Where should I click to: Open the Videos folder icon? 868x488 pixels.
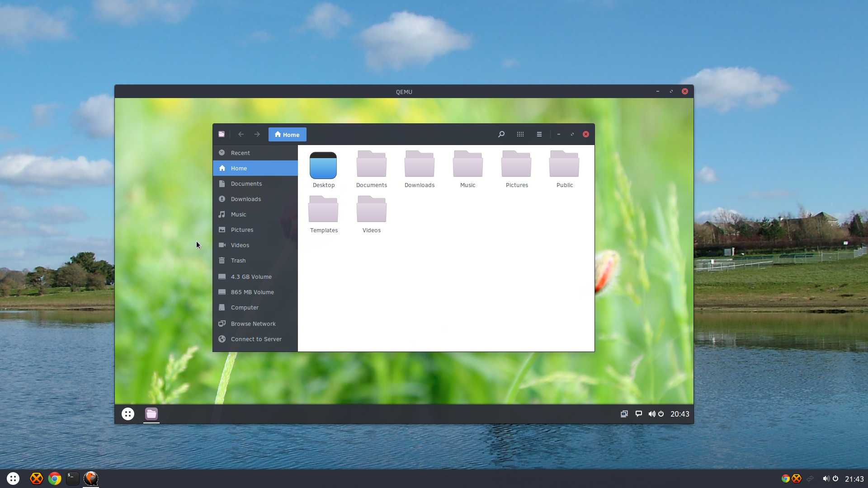[371, 209]
